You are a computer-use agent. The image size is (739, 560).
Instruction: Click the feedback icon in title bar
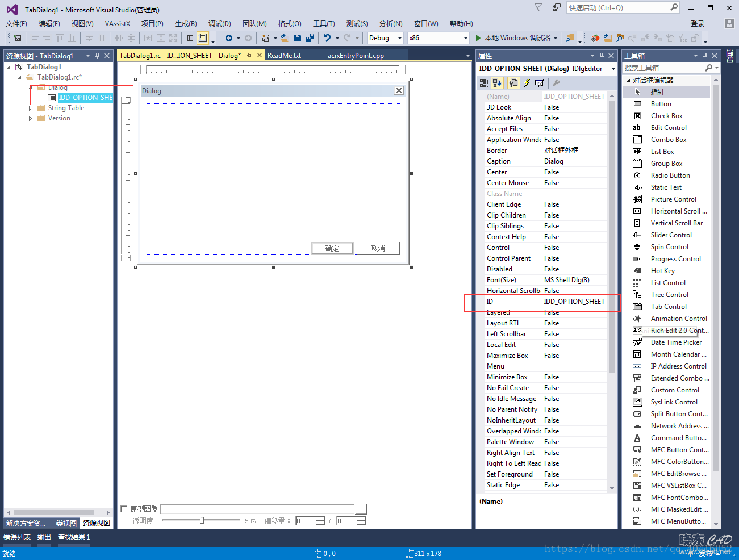pos(557,7)
